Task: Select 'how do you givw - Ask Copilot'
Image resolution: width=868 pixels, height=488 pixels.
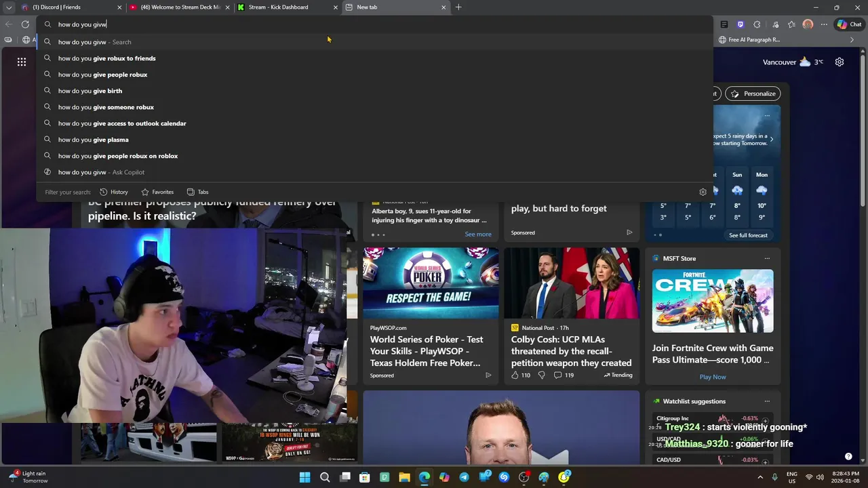Action: tap(374, 172)
